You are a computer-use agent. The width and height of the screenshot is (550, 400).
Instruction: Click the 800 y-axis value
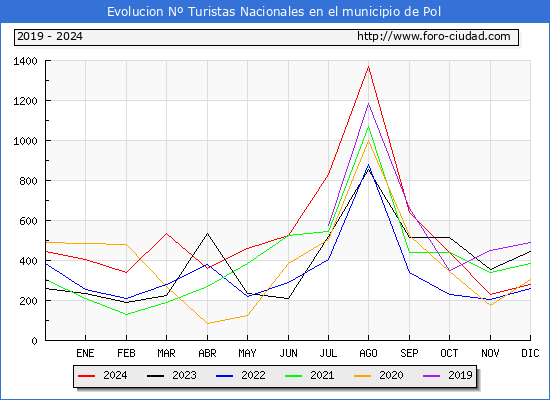[28, 181]
